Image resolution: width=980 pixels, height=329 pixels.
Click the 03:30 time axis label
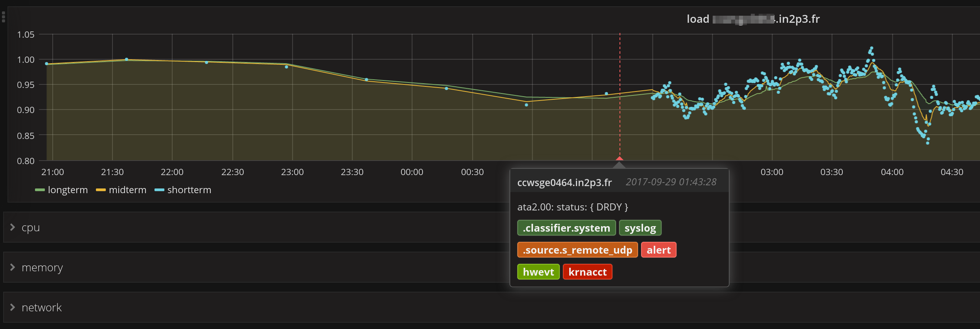[832, 172]
